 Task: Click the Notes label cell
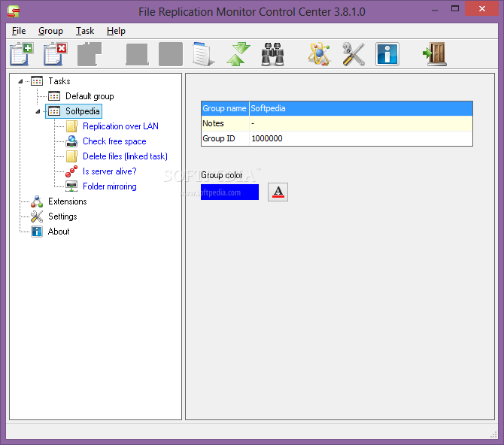tap(225, 123)
